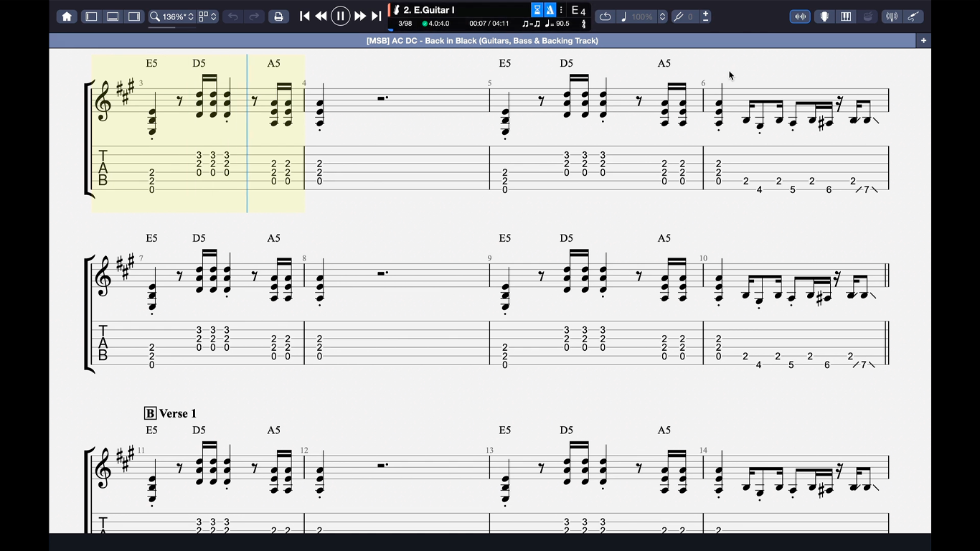Screen dimensions: 980x551
Task: Rewind to the previous bar
Action: [321, 16]
